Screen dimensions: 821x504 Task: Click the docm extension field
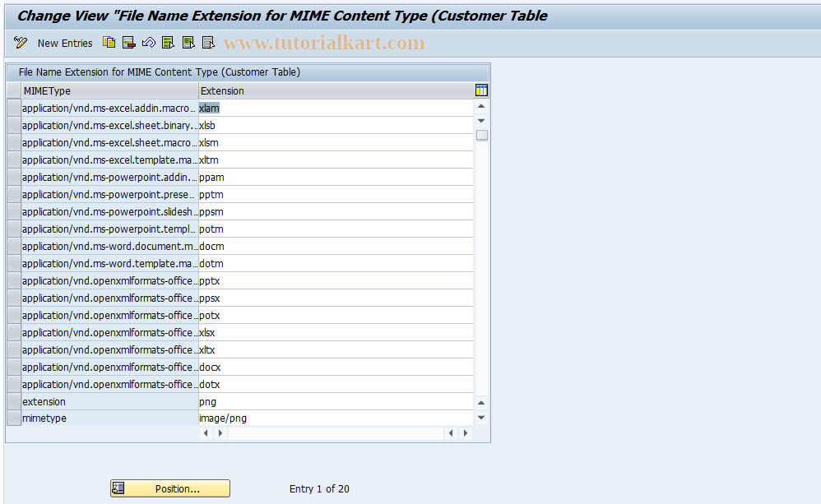[336, 246]
